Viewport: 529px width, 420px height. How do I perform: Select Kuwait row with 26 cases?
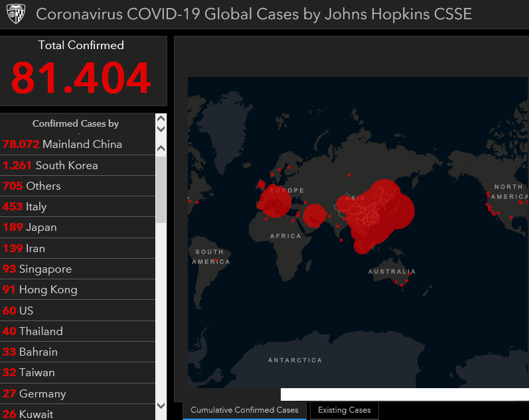point(78,413)
